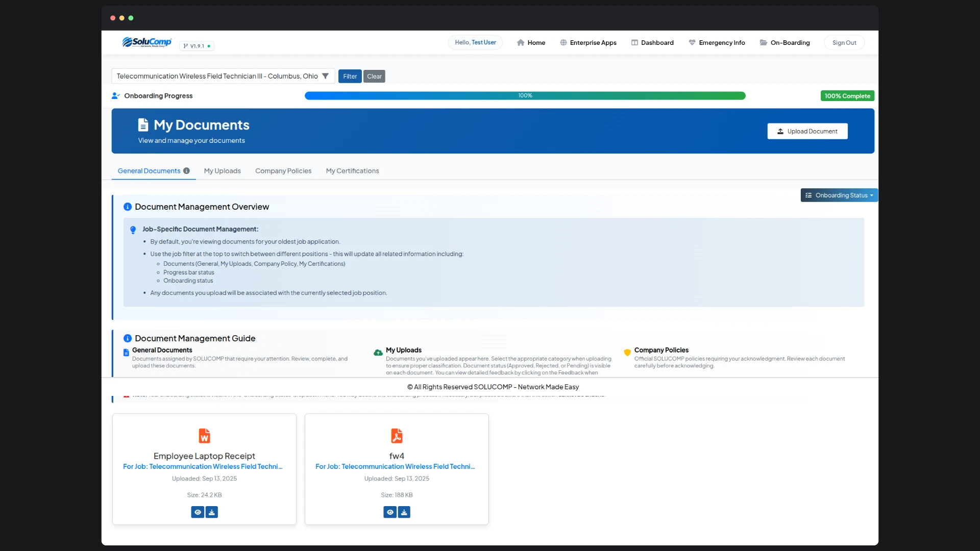
Task: Go to Dashboard page
Action: pyautogui.click(x=652, y=43)
